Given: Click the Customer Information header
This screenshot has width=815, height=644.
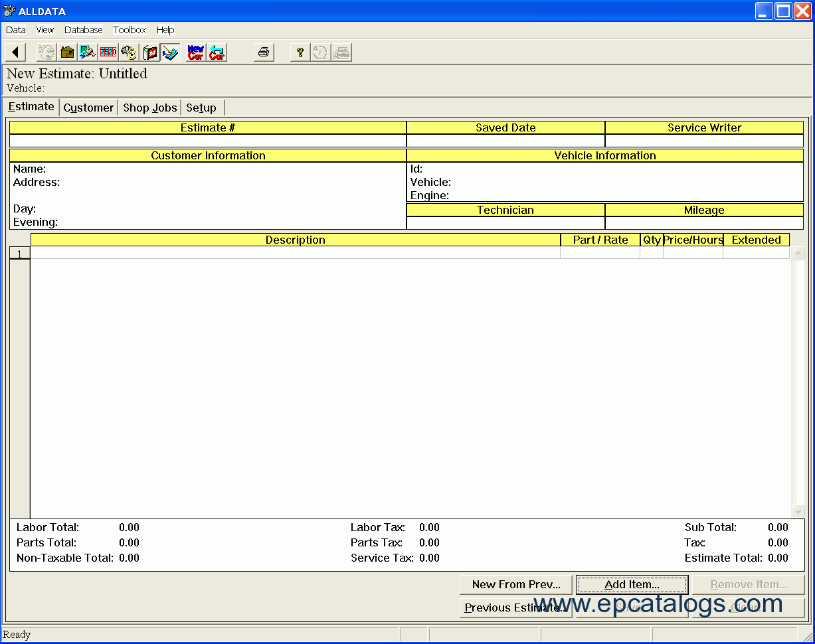Looking at the screenshot, I should (x=208, y=155).
